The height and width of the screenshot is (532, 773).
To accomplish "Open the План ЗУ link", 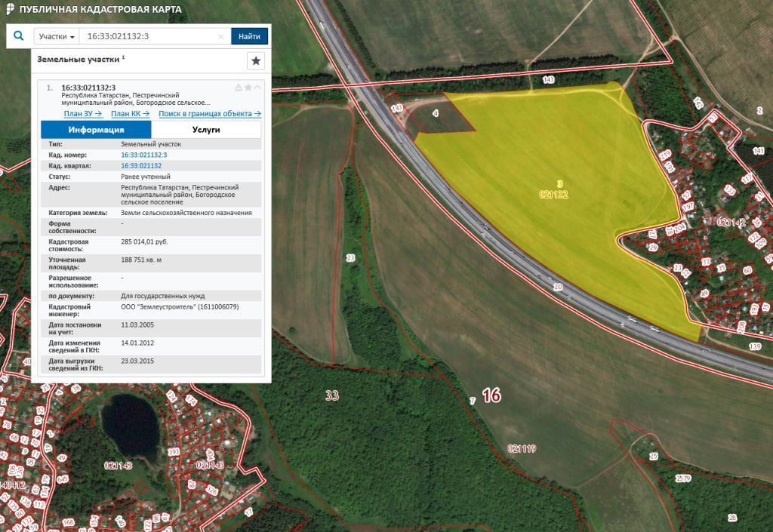I will [x=83, y=114].
